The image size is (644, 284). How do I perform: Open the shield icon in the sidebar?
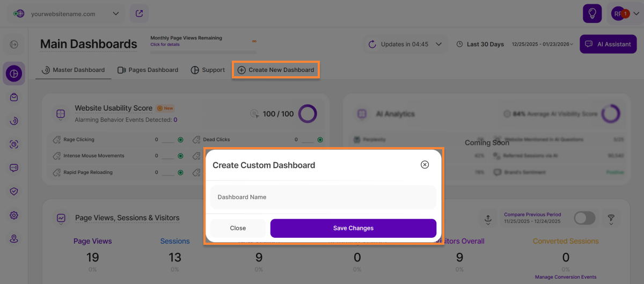click(14, 191)
